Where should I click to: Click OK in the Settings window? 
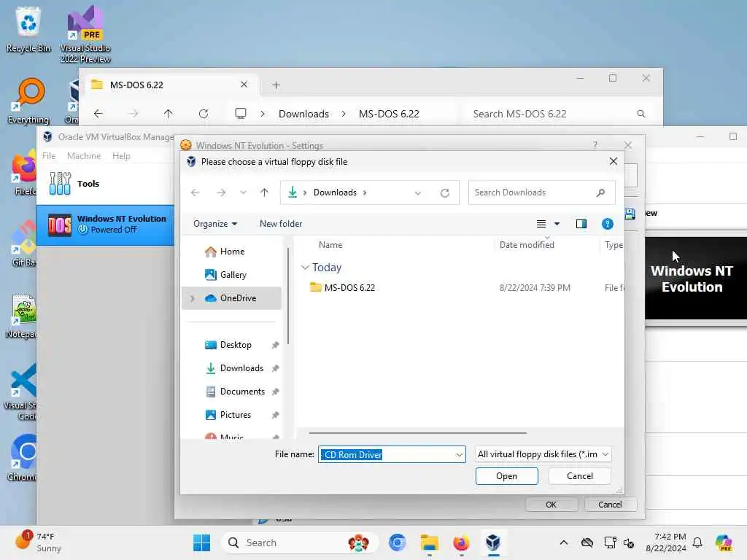pos(551,505)
